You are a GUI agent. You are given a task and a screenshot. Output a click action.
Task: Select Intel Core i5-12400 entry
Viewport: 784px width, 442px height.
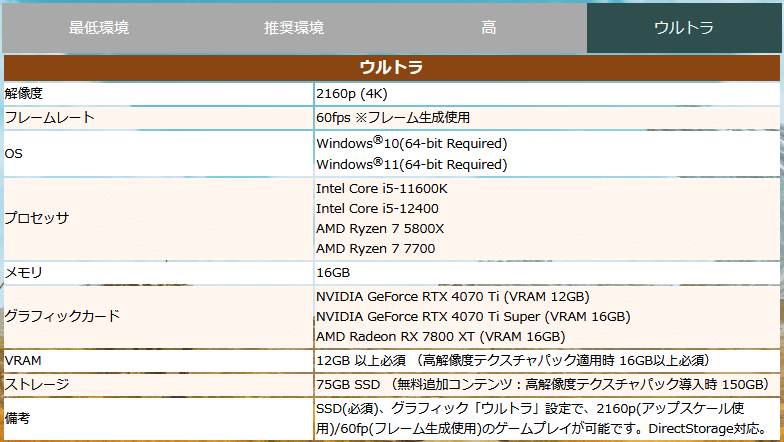click(x=377, y=208)
